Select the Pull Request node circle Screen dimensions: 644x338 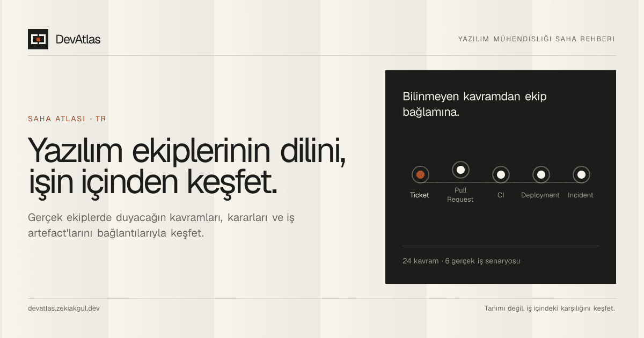460,170
